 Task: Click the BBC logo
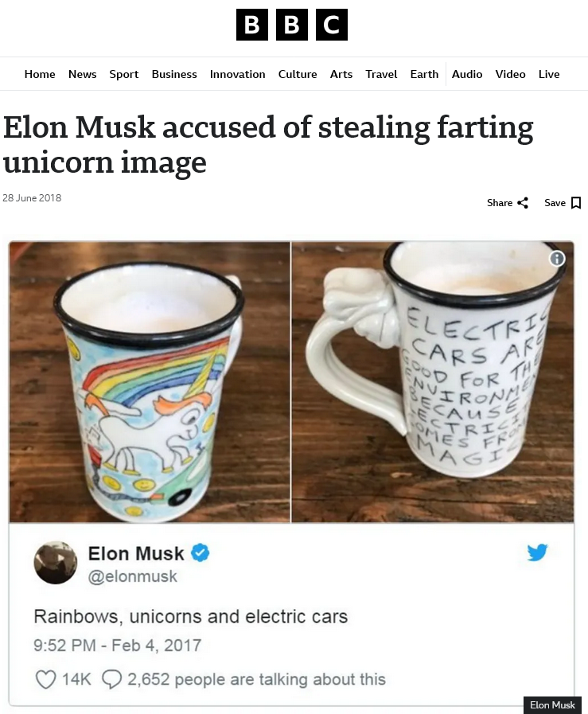(x=292, y=25)
